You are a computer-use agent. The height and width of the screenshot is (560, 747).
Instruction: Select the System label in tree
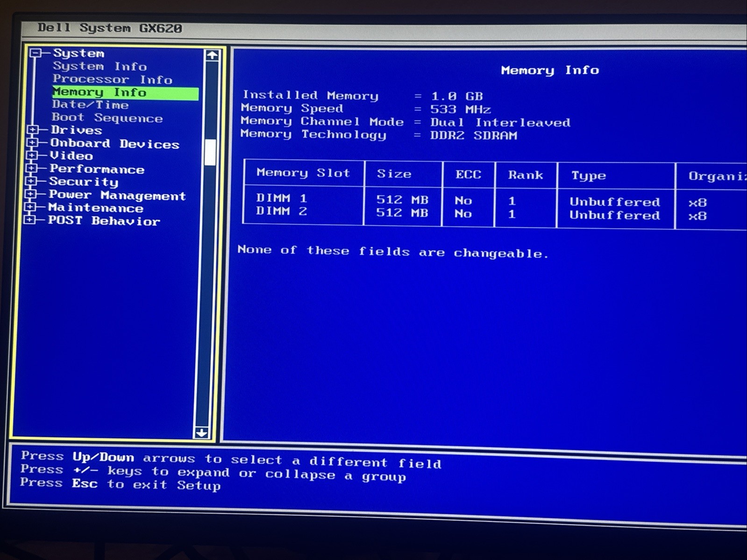[x=78, y=53]
